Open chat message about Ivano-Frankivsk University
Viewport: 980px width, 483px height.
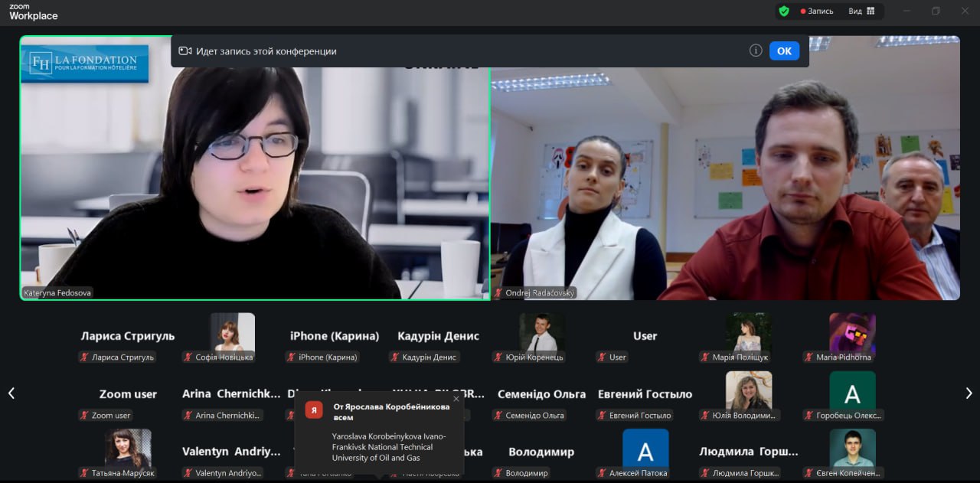[389, 447]
